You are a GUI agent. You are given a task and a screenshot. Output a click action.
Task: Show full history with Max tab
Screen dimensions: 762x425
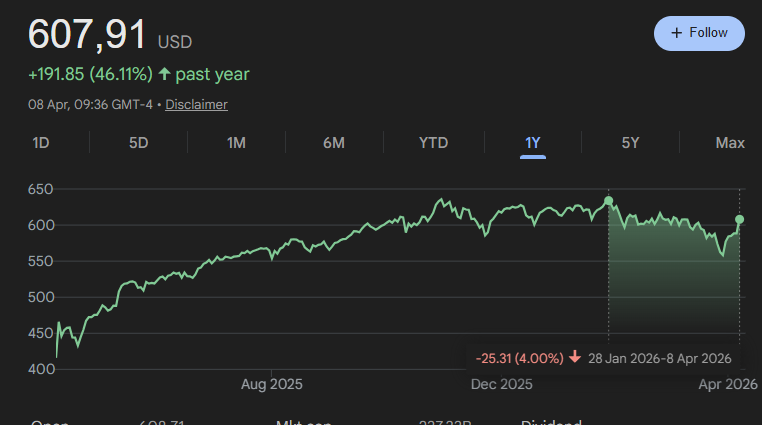[x=730, y=143]
